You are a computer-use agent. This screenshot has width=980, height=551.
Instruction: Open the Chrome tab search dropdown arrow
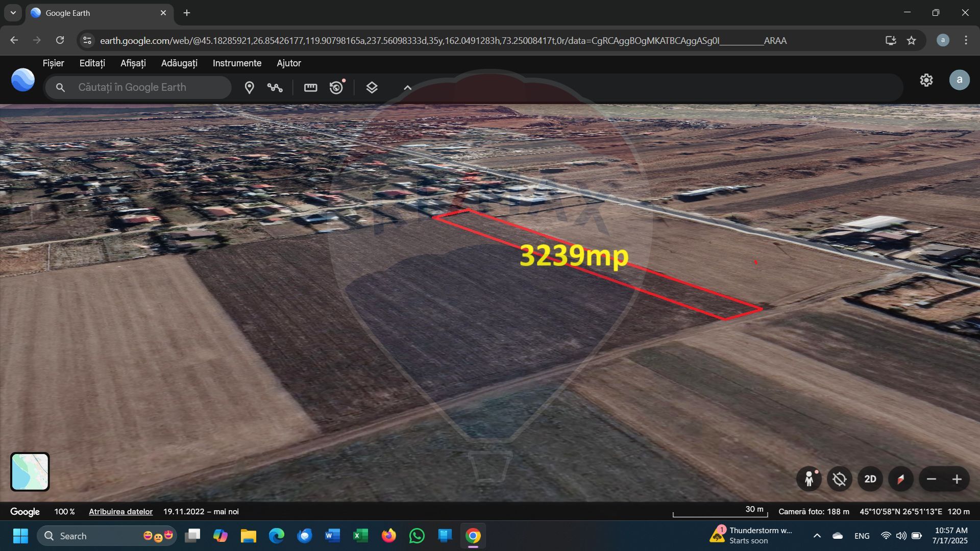[13, 13]
